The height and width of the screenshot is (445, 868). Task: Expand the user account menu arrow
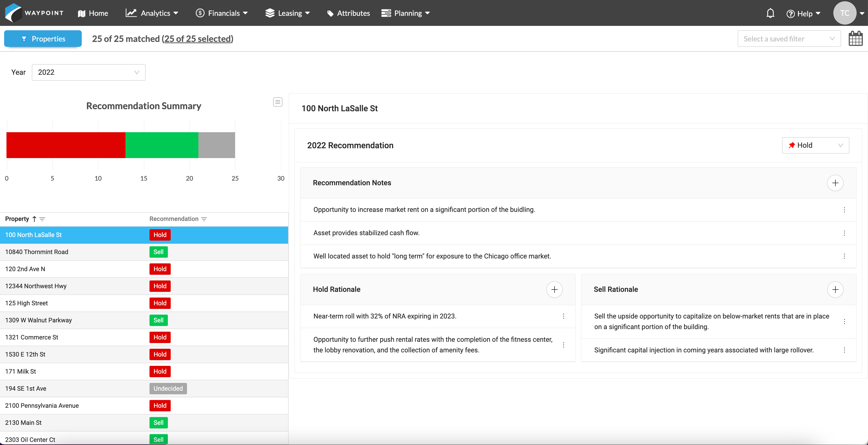click(862, 13)
